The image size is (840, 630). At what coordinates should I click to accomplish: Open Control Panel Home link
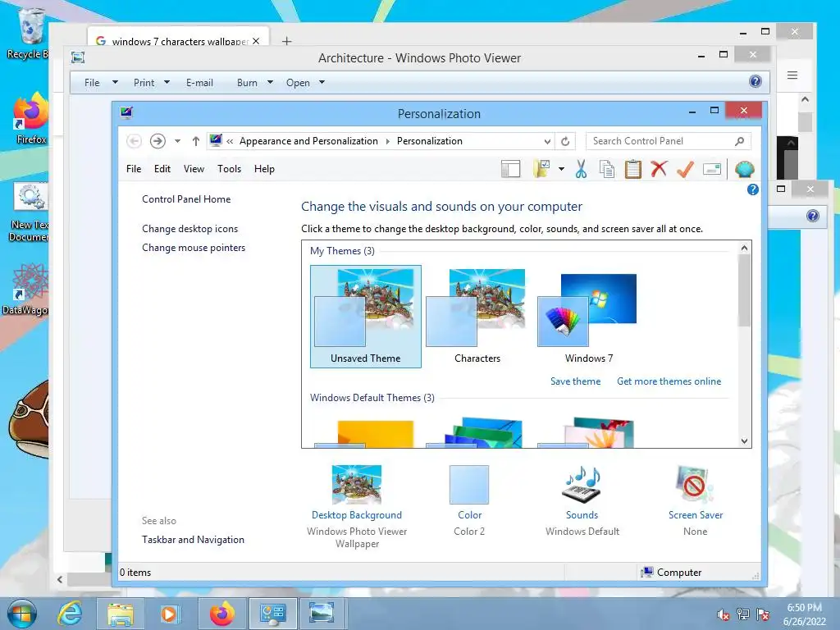186,199
